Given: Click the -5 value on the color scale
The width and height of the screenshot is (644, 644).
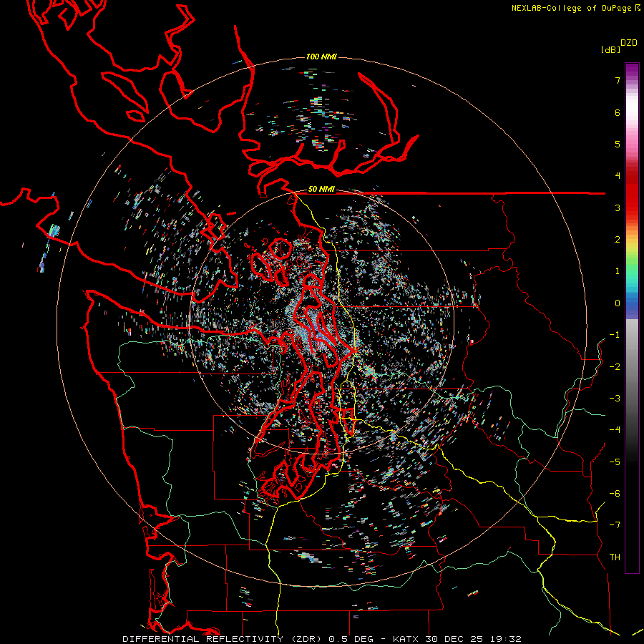Looking at the screenshot, I should pyautogui.click(x=615, y=462).
